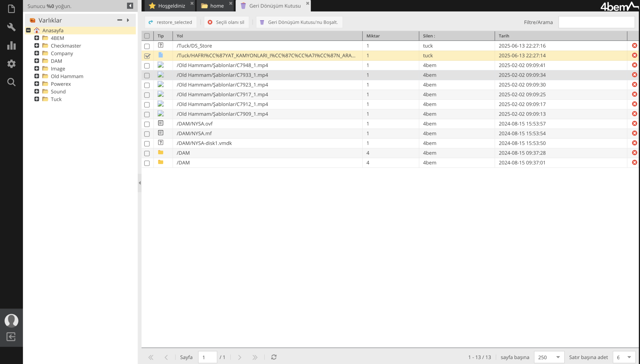Sort by the Miktar column header
This screenshot has height=364, width=640.
click(390, 36)
